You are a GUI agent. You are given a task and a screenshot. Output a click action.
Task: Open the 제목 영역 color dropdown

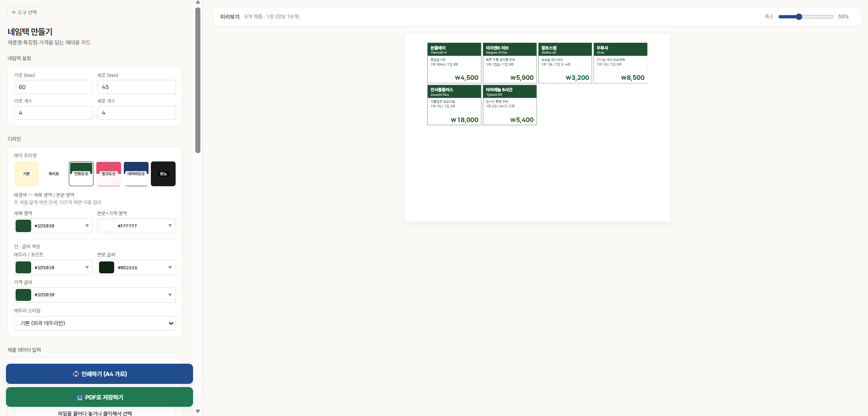point(54,226)
